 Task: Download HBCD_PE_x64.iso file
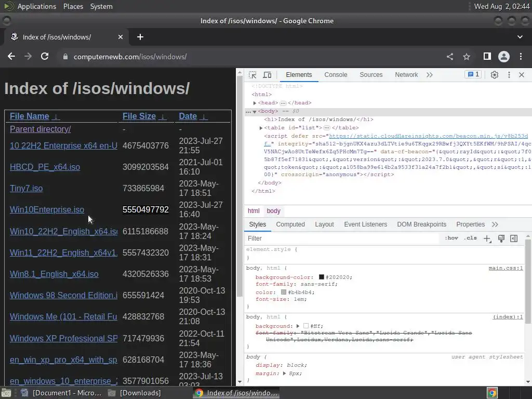coord(45,167)
